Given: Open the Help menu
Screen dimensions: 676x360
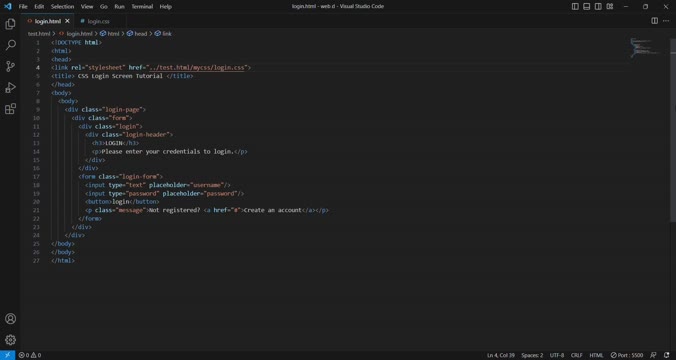Looking at the screenshot, I should coord(166,6).
